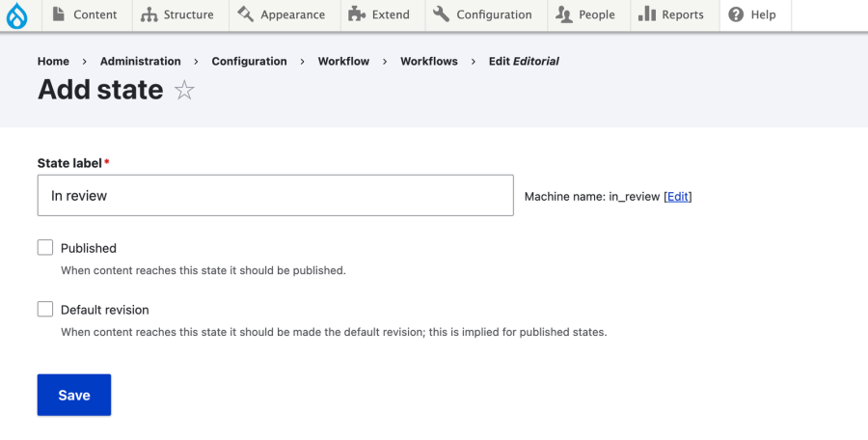The image size is (868, 440).
Task: Open the Configuration menu
Action: [x=486, y=15]
